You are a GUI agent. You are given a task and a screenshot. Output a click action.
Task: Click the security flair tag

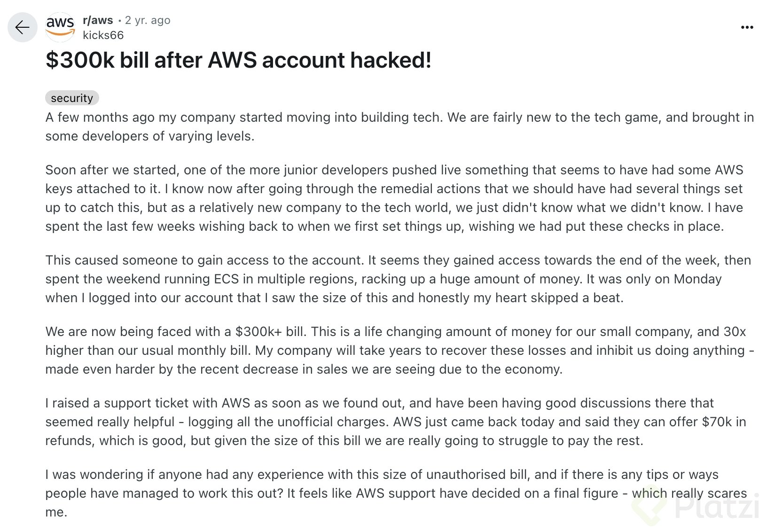click(72, 98)
